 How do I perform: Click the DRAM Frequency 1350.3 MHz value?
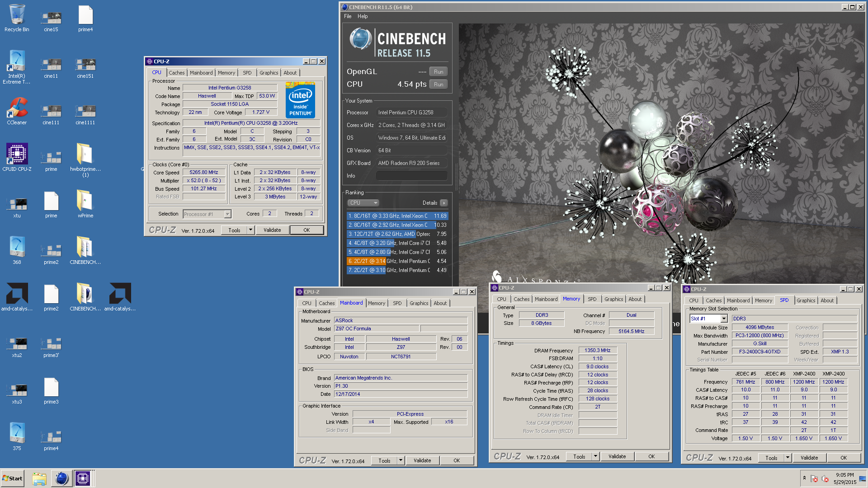[x=598, y=351]
